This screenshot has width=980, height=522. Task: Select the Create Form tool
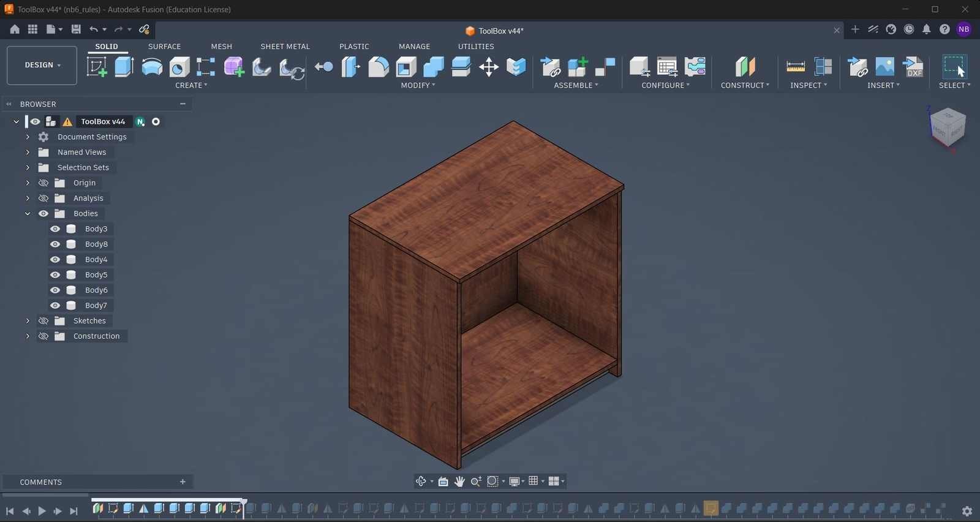coord(233,67)
